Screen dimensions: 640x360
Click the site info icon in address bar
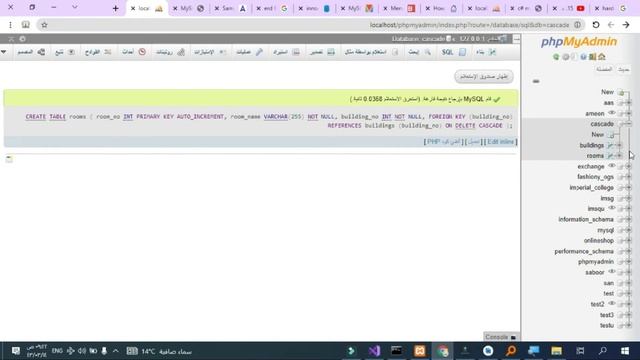(x=578, y=25)
